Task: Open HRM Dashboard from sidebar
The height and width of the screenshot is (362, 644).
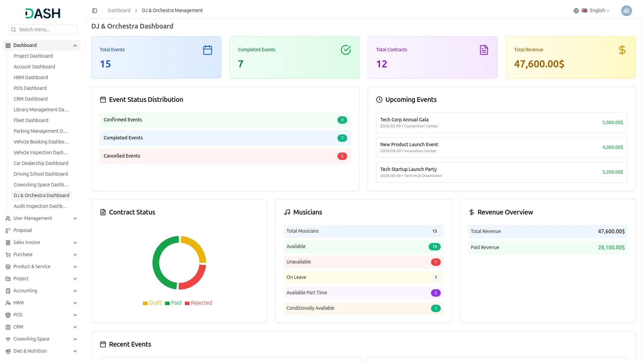Action: (x=31, y=77)
